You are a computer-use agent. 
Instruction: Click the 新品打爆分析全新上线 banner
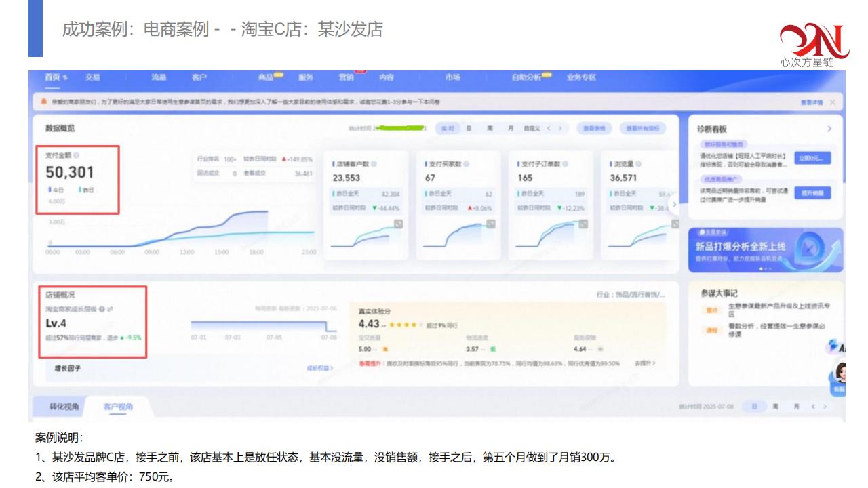(766, 250)
